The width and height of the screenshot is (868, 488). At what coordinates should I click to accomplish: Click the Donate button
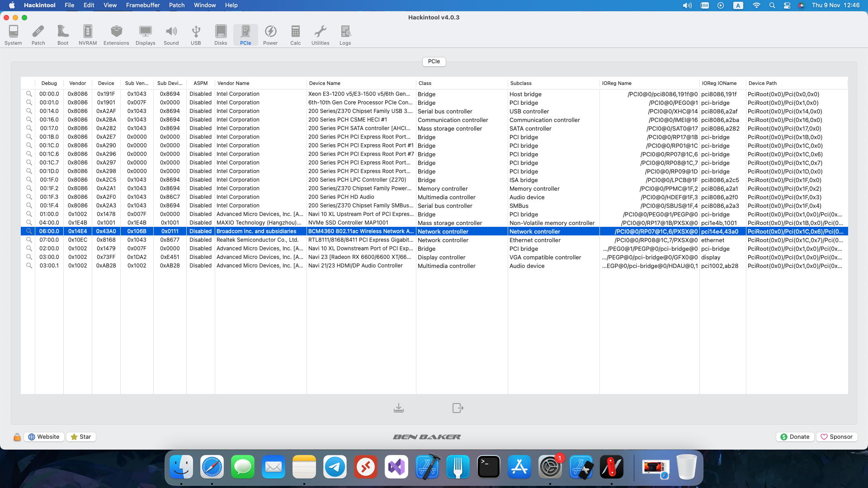tap(795, 436)
